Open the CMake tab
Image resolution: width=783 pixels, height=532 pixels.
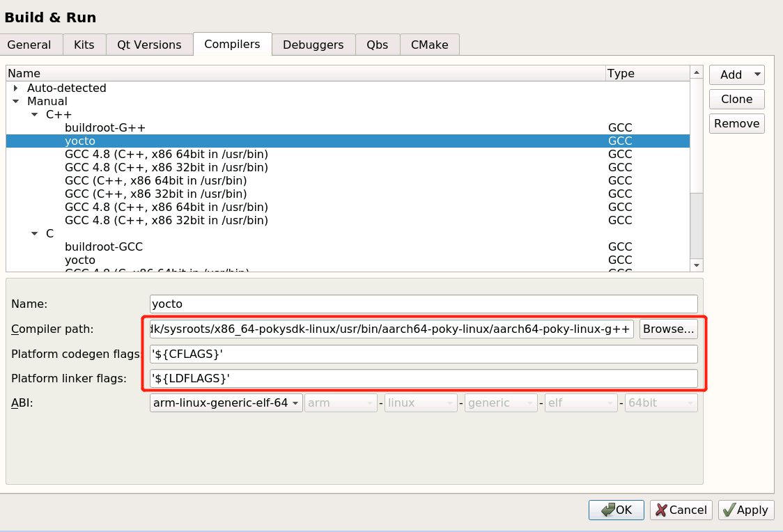click(x=429, y=44)
